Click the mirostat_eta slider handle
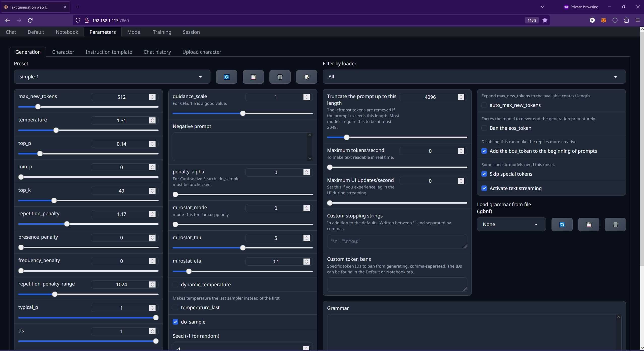Image resolution: width=644 pixels, height=351 pixels. pyautogui.click(x=189, y=271)
